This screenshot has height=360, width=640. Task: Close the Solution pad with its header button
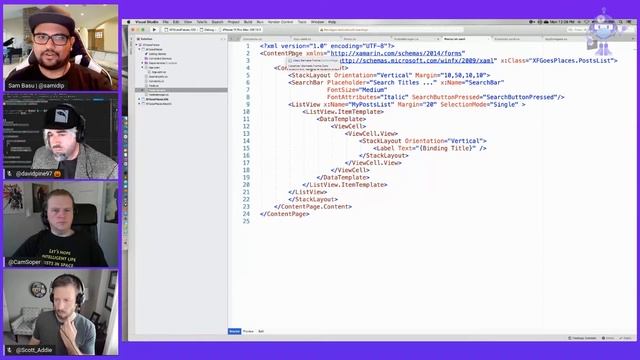pos(224,39)
